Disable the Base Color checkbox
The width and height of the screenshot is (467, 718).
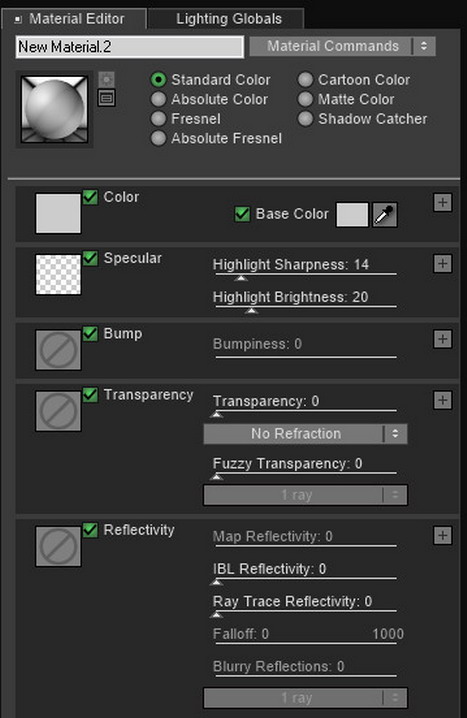pyautogui.click(x=242, y=214)
